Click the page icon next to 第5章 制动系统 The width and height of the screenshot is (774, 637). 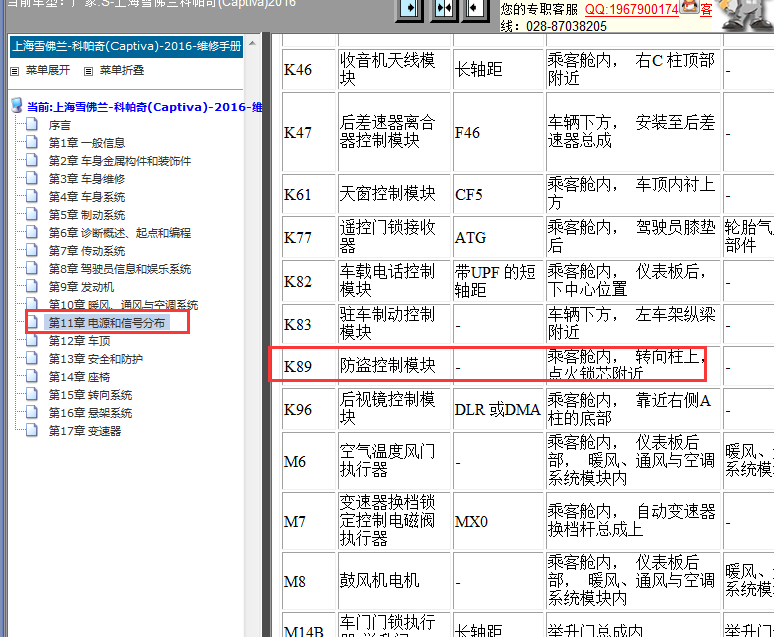coord(32,214)
